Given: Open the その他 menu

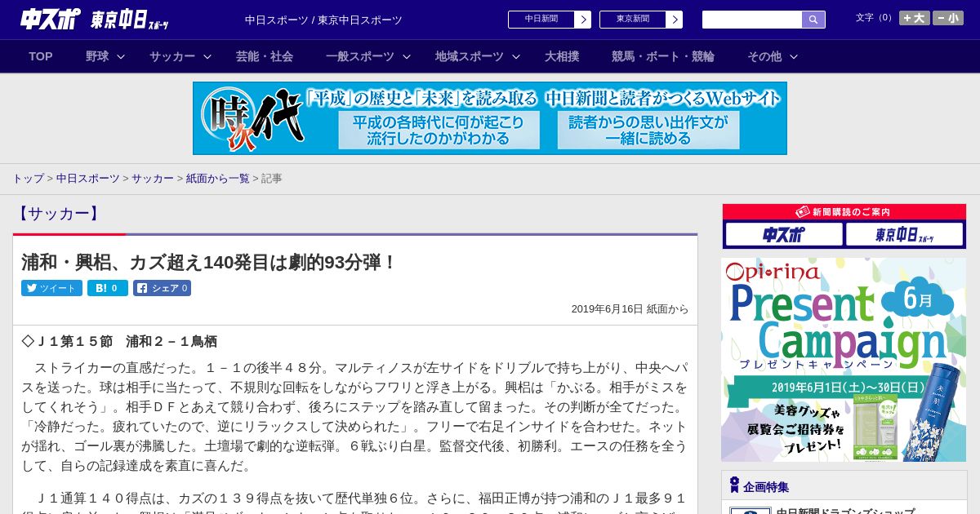Looking at the screenshot, I should tap(764, 56).
